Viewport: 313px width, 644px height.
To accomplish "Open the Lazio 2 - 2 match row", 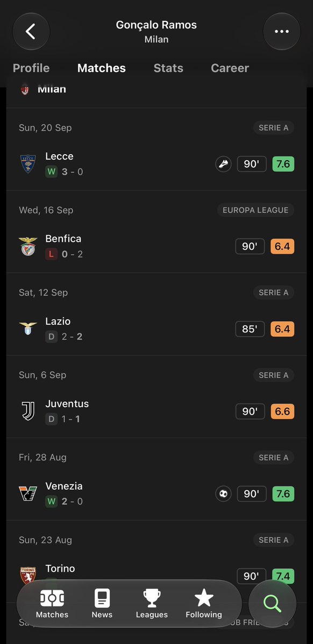I will [156, 329].
